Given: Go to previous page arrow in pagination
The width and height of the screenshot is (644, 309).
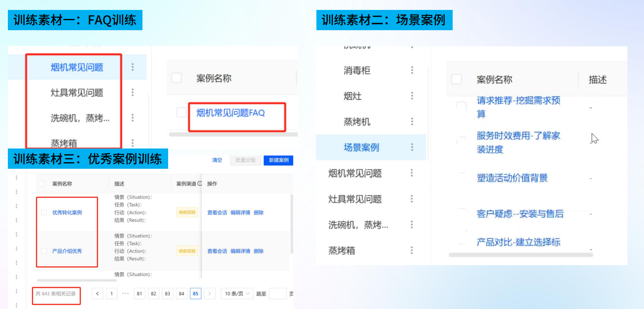Looking at the screenshot, I should click(97, 294).
